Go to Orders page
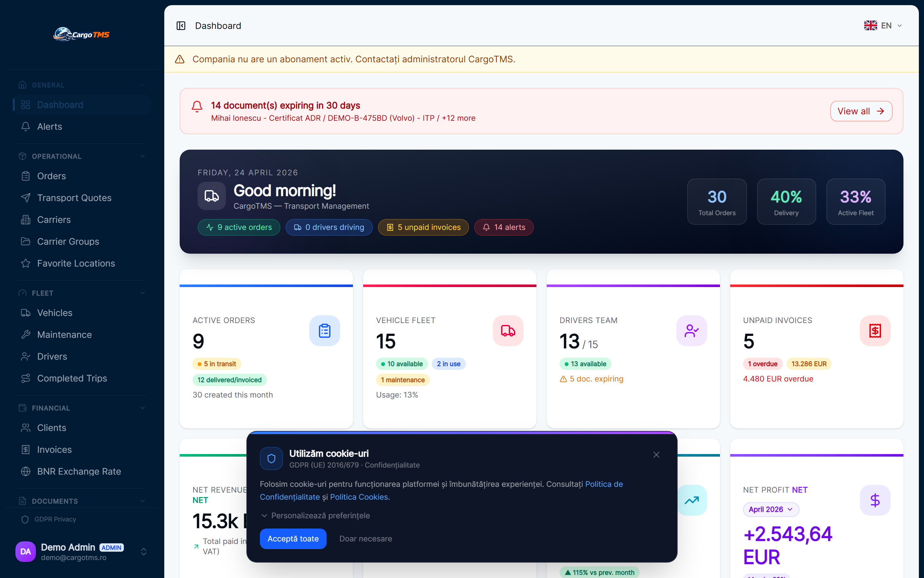Screen dimensions: 924x578 [x=82, y=176]
